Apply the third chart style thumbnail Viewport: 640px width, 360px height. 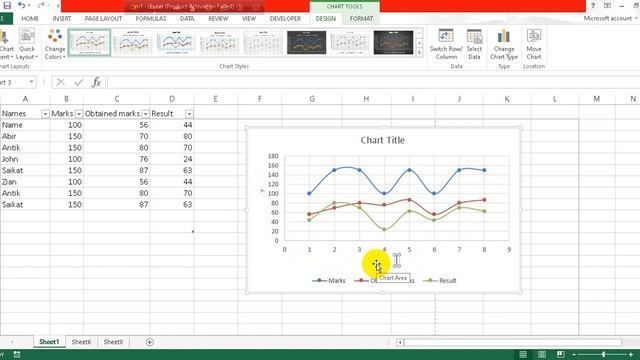click(x=176, y=42)
